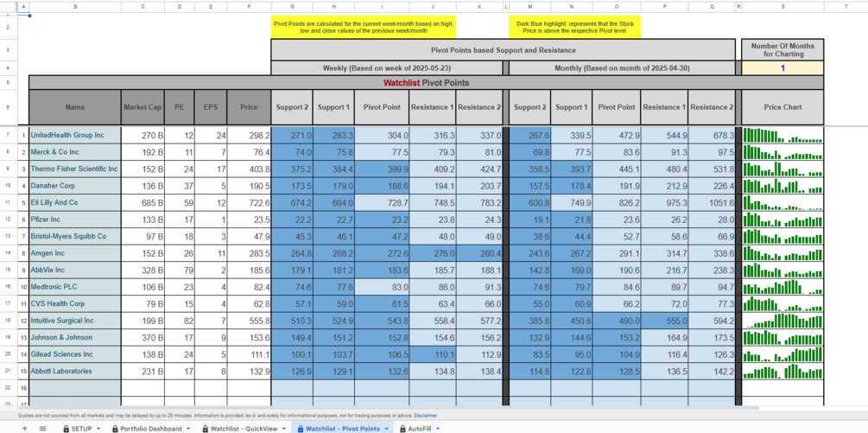The image size is (868, 433).
Task: Click the Eli Lilly And Co price chart
Action: (782, 202)
